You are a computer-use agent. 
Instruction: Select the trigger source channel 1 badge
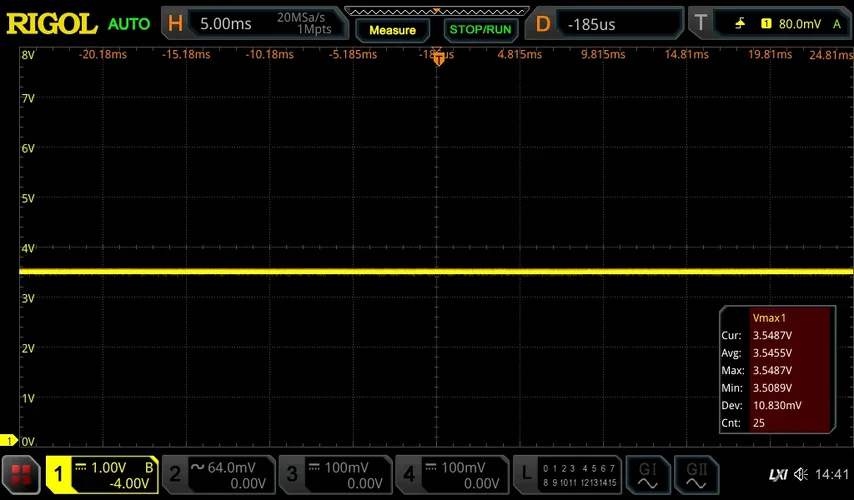pyautogui.click(x=766, y=23)
